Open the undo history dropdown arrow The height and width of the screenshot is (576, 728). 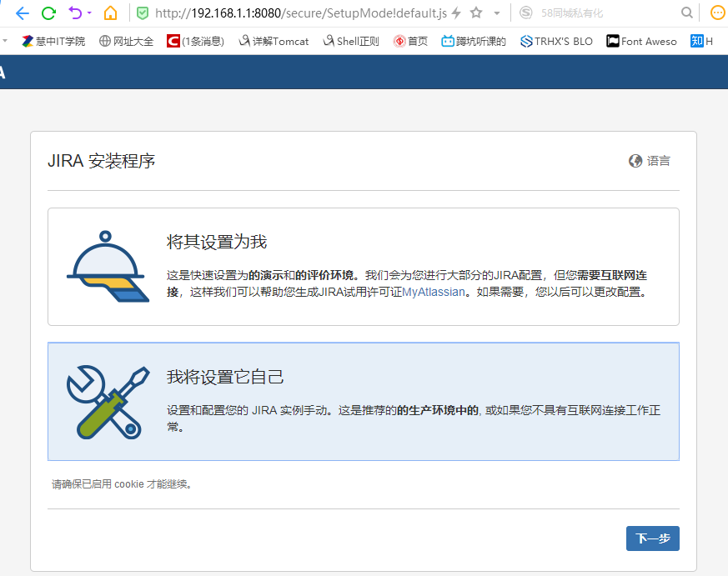tap(89, 13)
